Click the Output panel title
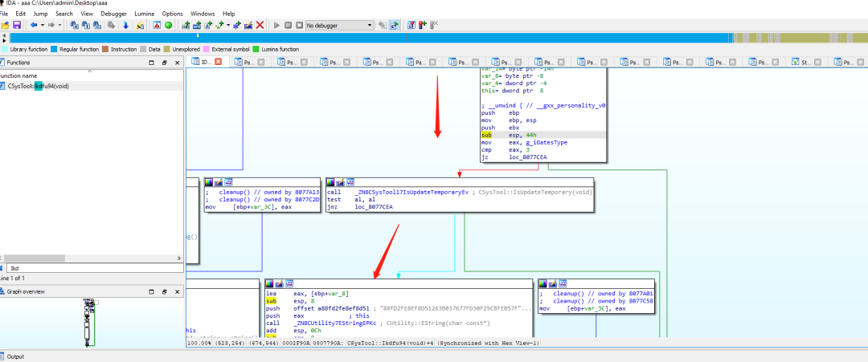Image resolution: width=868 pixels, height=362 pixels. pos(15,357)
